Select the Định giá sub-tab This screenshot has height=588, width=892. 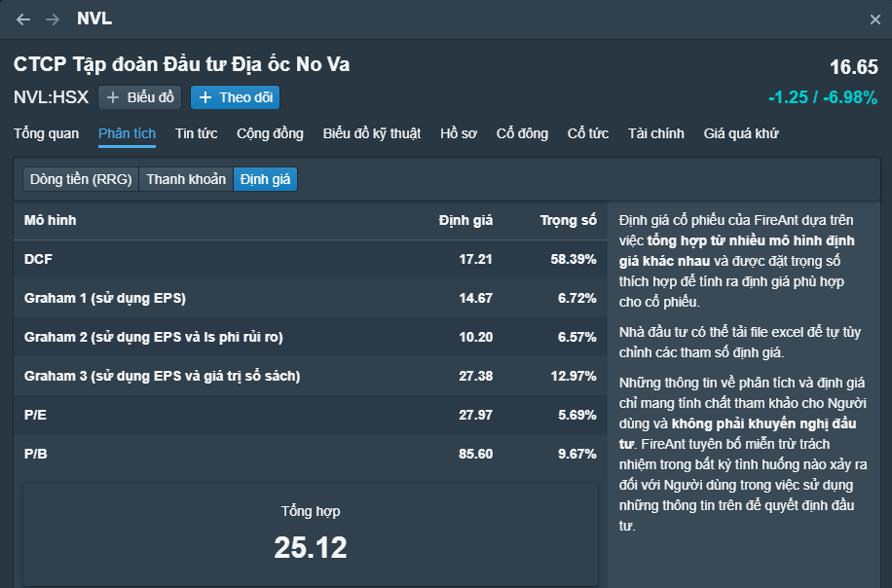point(265,179)
